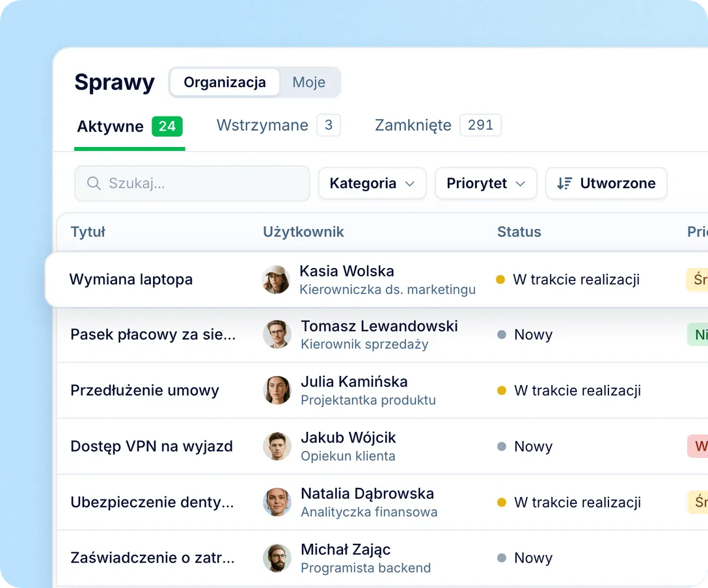
Task: Click yellow priority tag in Wymiana laptopa row
Action: (x=697, y=279)
